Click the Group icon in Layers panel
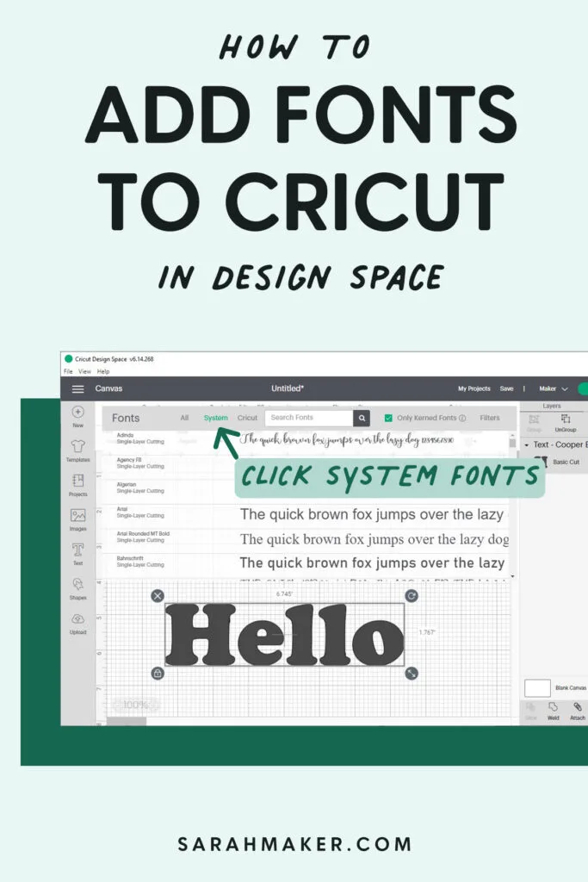The image size is (588, 882). click(x=534, y=419)
